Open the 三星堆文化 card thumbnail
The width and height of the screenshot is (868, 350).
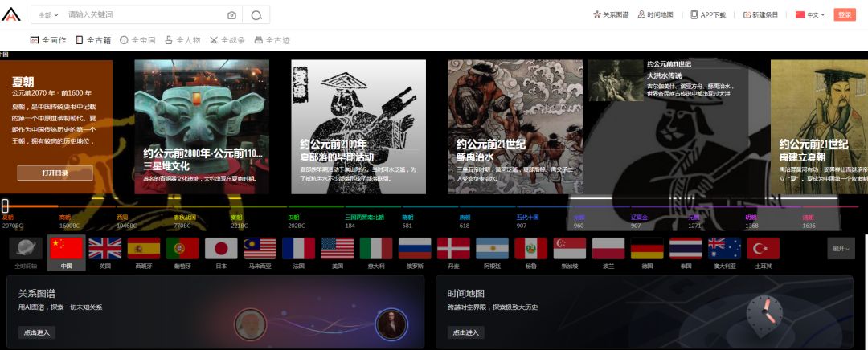(x=202, y=127)
